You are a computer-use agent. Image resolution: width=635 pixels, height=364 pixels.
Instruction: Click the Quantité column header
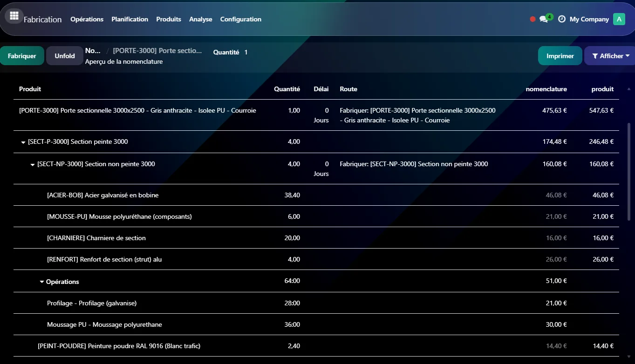point(287,89)
